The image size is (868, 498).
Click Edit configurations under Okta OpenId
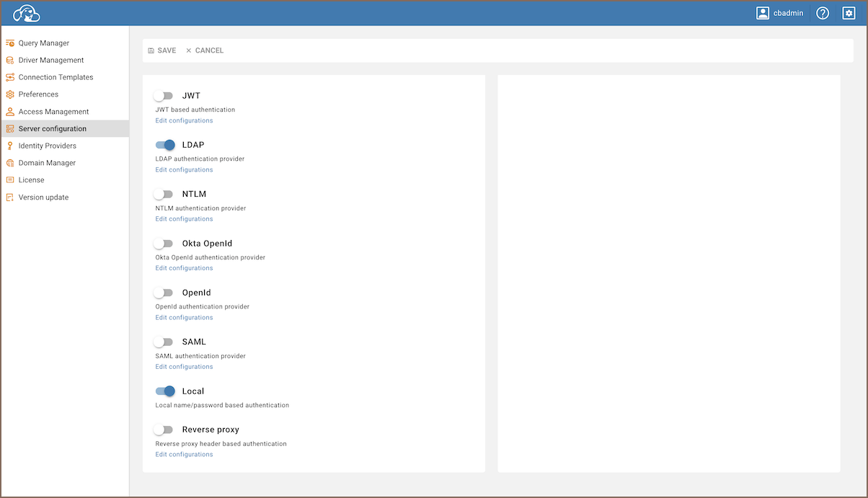(184, 268)
